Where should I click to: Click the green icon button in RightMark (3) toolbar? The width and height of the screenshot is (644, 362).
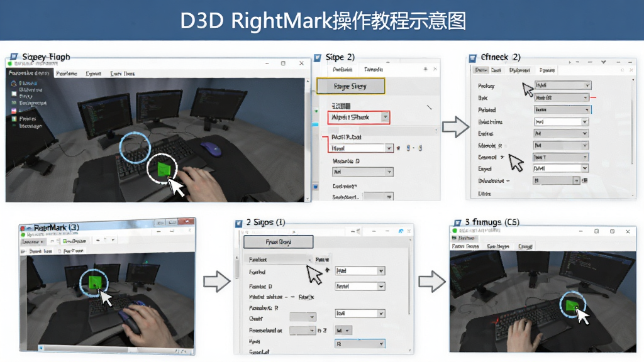(x=65, y=241)
